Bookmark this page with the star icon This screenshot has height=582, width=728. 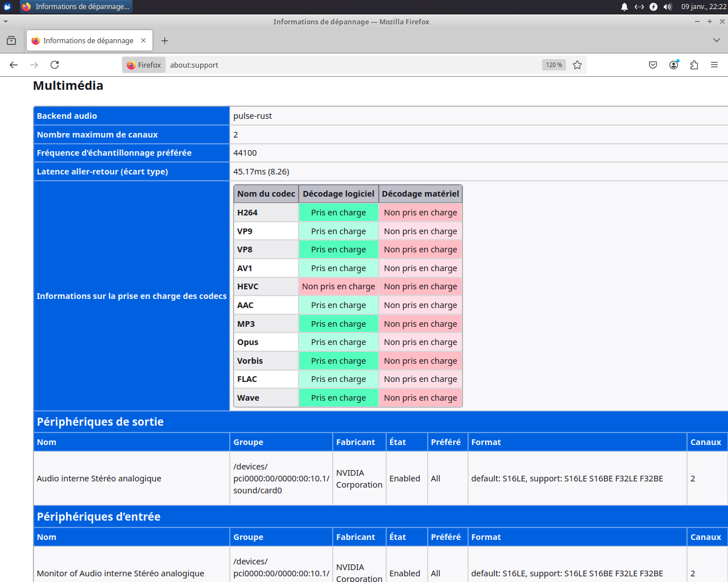click(x=577, y=65)
